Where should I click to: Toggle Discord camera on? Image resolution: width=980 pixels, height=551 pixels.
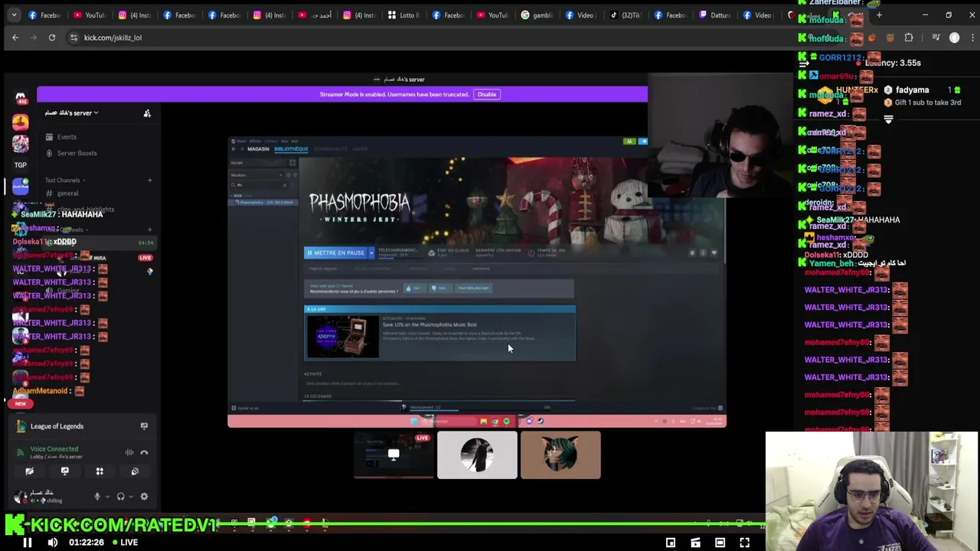point(29,471)
